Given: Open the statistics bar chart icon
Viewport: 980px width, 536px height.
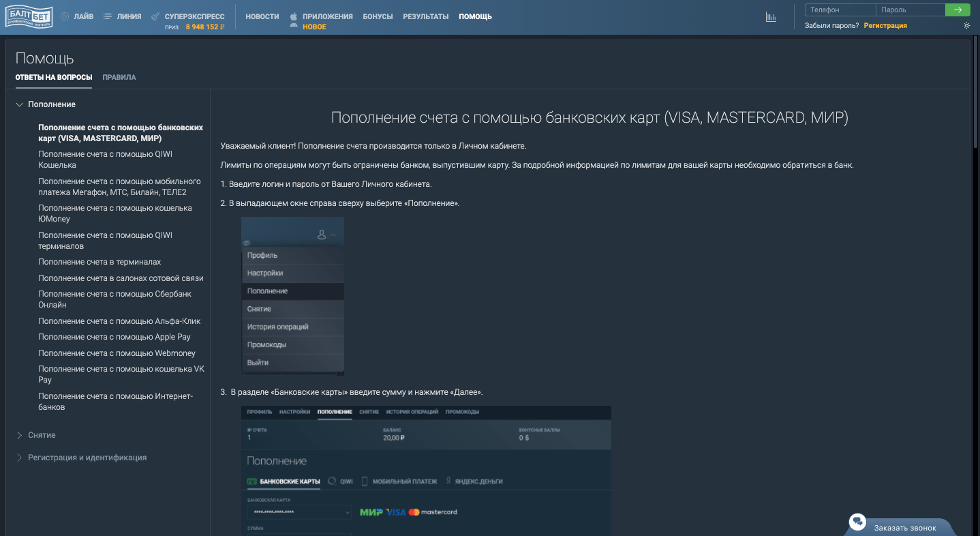Looking at the screenshot, I should 771,17.
